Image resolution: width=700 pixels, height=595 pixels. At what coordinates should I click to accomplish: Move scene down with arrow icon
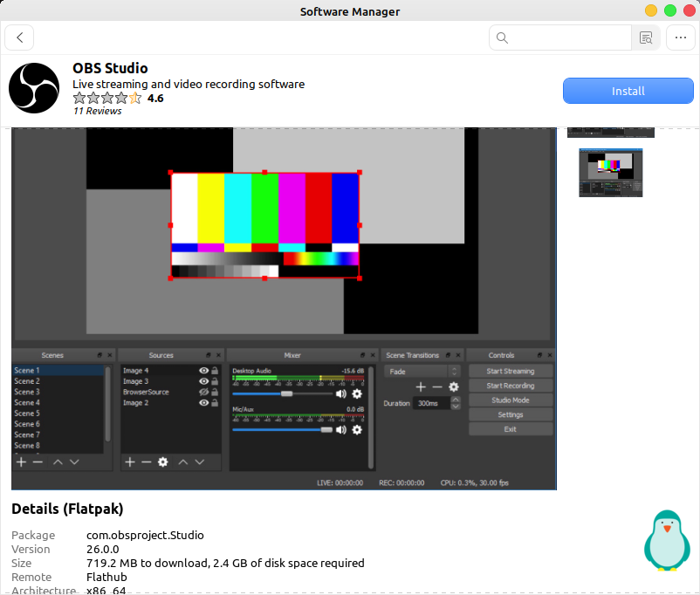[x=74, y=462]
